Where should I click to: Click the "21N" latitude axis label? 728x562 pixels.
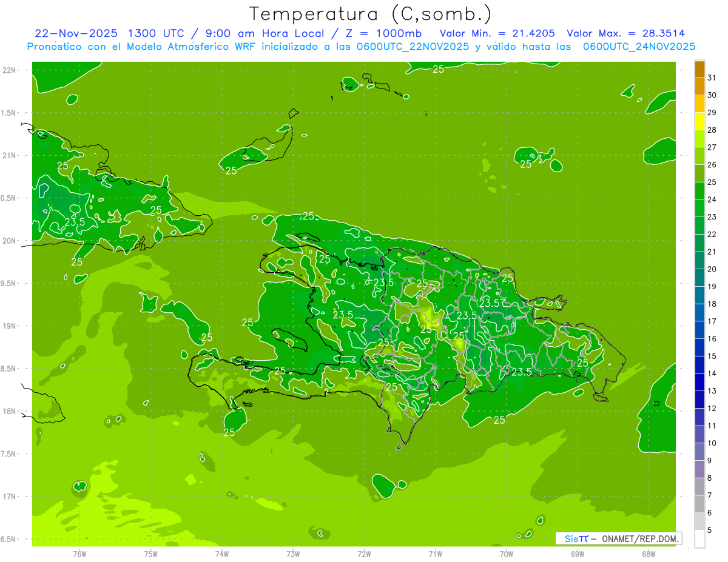(9, 156)
